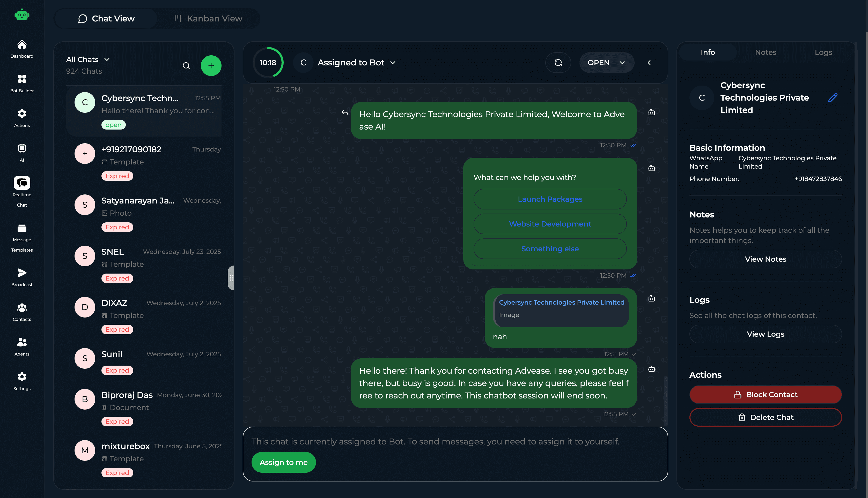Image resolution: width=868 pixels, height=498 pixels.
Task: Click the Assign to me button
Action: coord(283,462)
